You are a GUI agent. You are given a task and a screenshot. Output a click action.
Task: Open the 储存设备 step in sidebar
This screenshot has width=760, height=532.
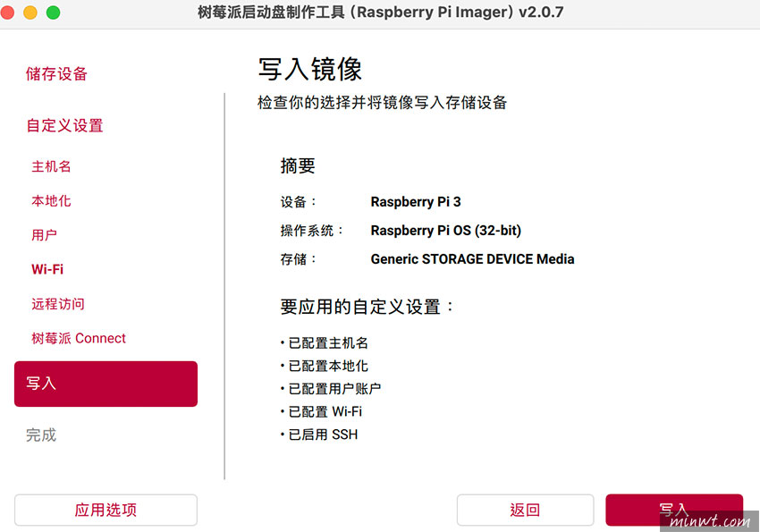pyautogui.click(x=56, y=74)
